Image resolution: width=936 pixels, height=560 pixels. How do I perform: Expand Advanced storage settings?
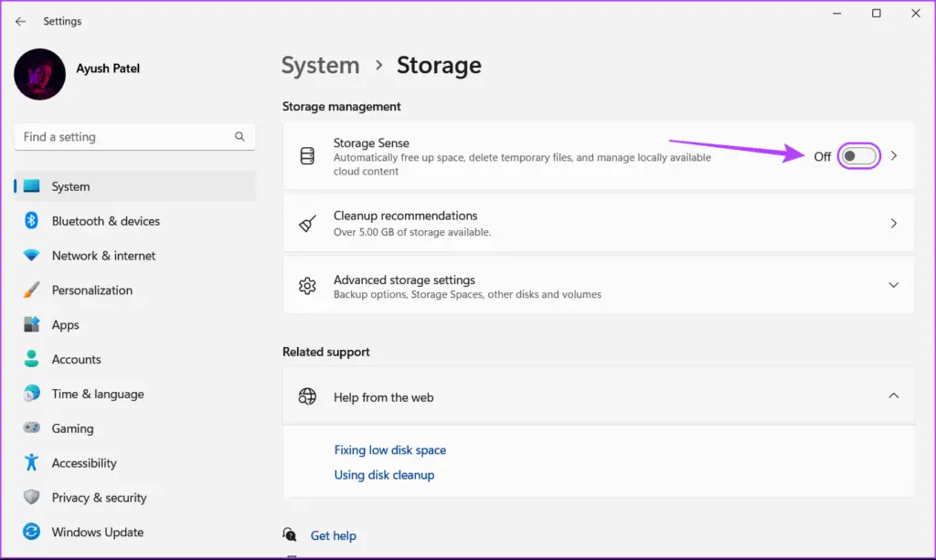(x=894, y=285)
